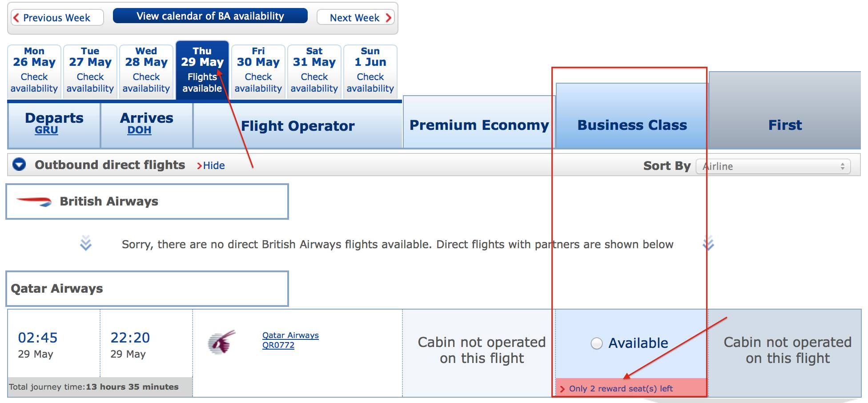Image resolution: width=868 pixels, height=403 pixels.
Task: Open View calendar of BA availability
Action: pos(210,16)
